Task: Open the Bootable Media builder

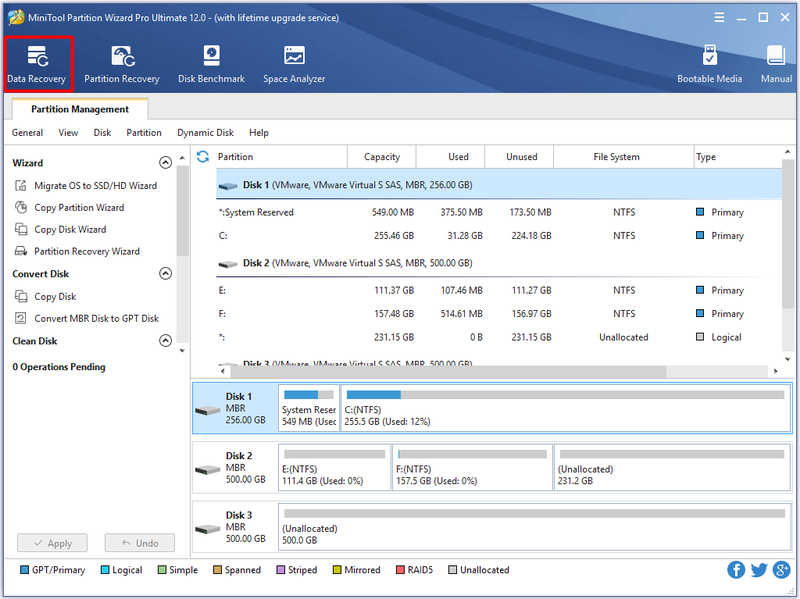Action: [x=709, y=64]
